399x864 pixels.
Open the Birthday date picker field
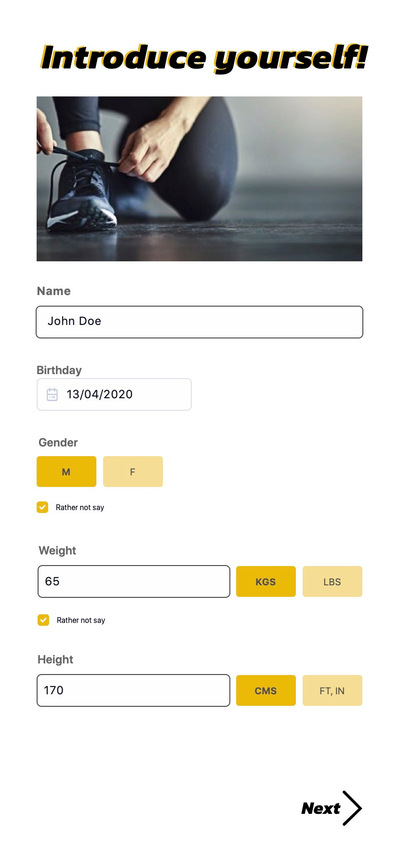tap(114, 395)
